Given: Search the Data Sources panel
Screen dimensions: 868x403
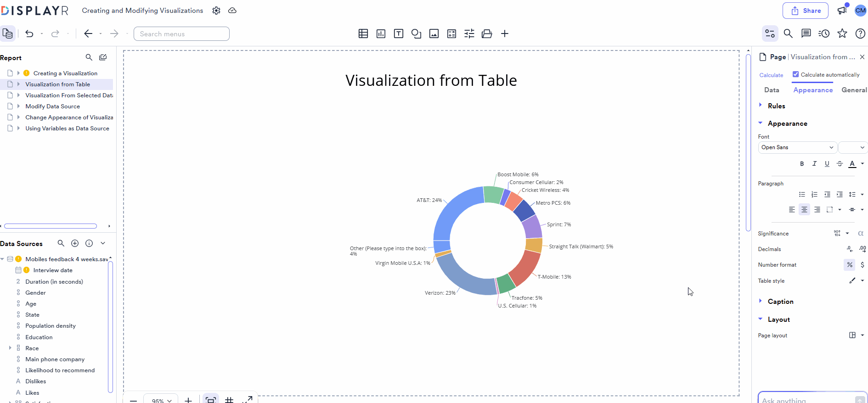Looking at the screenshot, I should pyautogui.click(x=61, y=243).
